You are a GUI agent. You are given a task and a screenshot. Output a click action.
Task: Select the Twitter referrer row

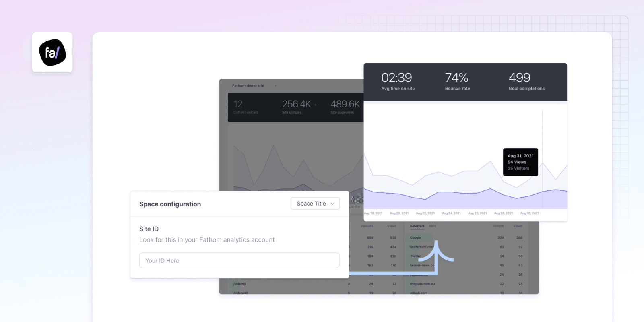pyautogui.click(x=466, y=256)
